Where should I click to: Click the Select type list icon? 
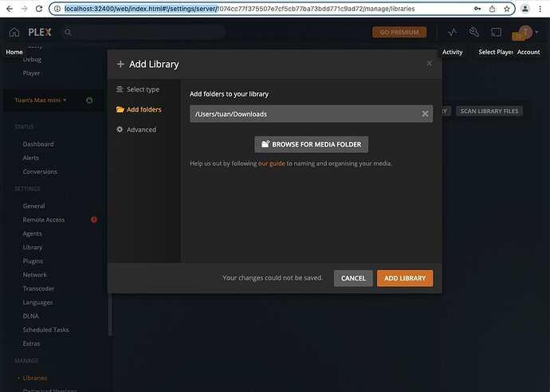[120, 89]
